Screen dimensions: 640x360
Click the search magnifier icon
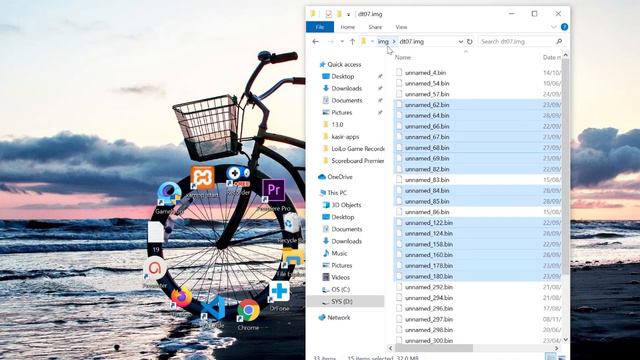pos(559,42)
